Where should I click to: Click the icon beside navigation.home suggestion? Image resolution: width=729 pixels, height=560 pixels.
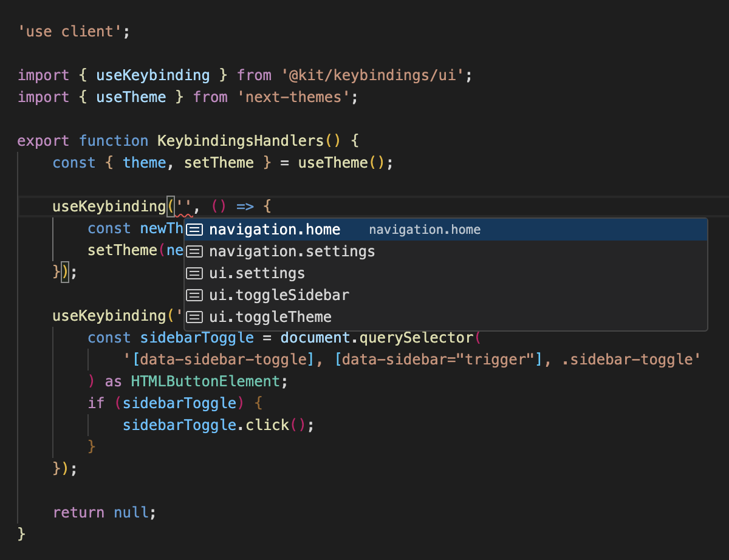pyautogui.click(x=194, y=229)
